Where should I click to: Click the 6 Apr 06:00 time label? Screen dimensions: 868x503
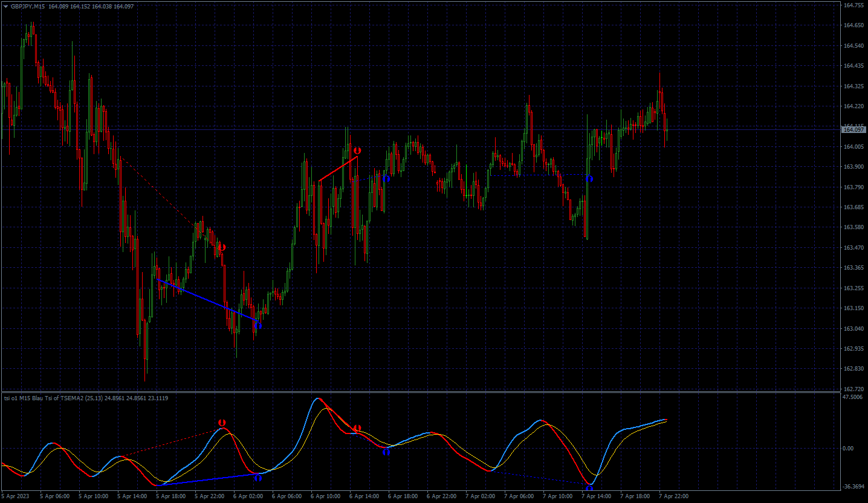(287, 496)
